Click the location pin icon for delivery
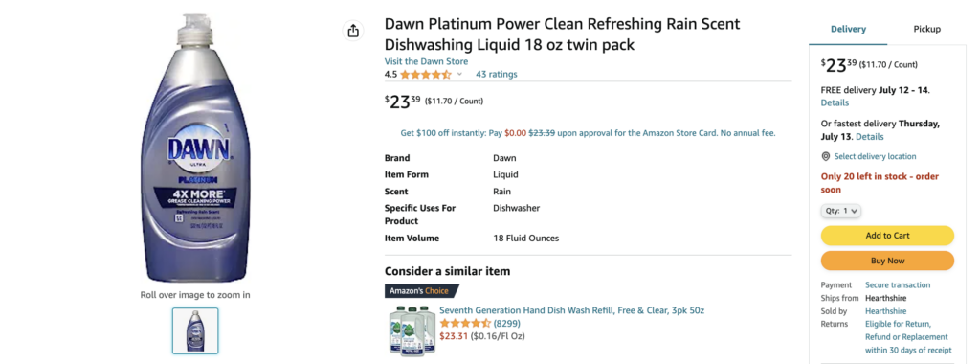 (826, 156)
